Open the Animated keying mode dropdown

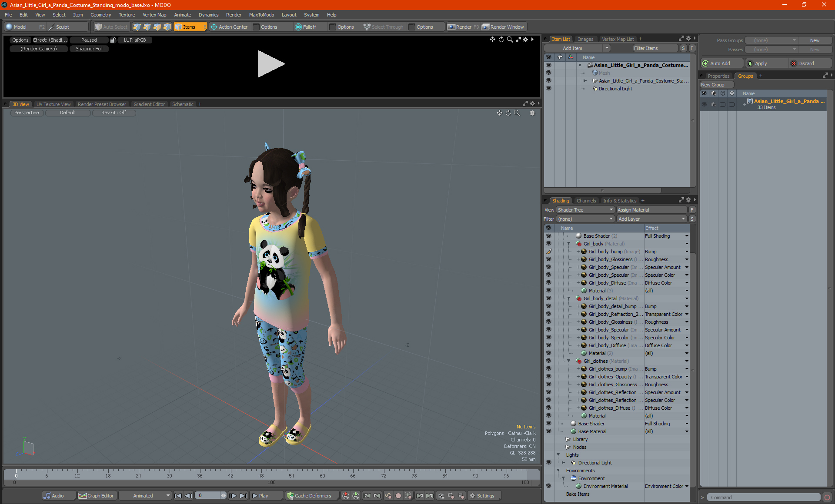tap(145, 496)
